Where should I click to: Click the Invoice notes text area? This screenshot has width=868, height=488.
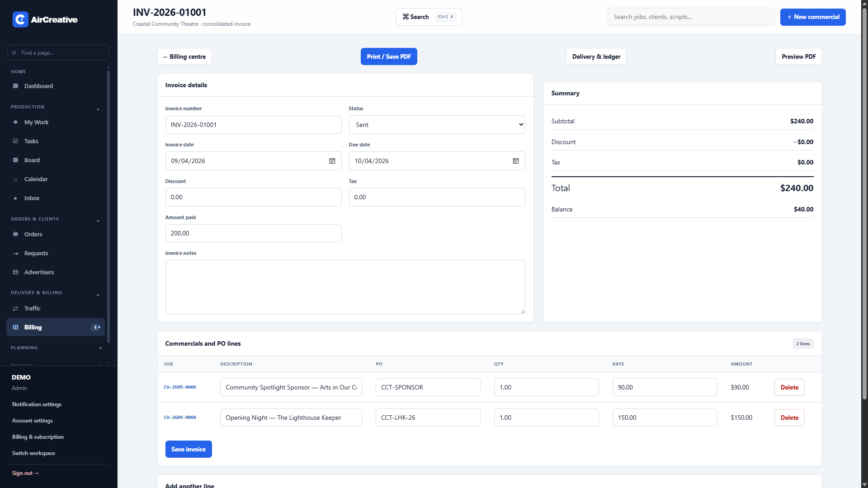click(x=345, y=287)
